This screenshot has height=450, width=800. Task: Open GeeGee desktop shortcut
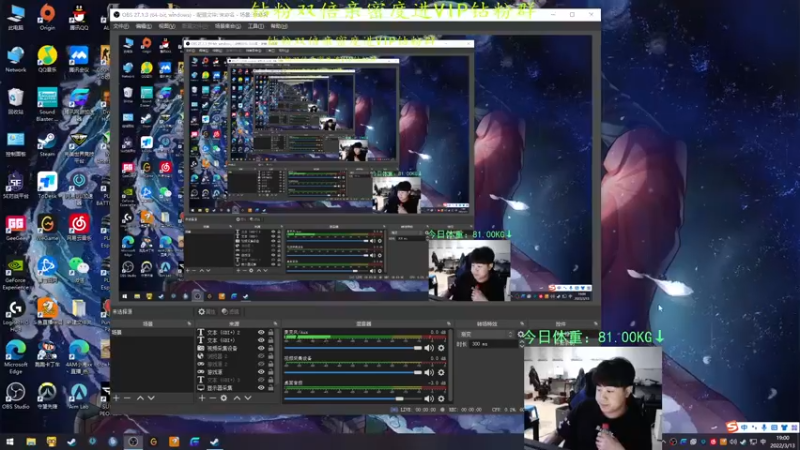[x=15, y=228]
